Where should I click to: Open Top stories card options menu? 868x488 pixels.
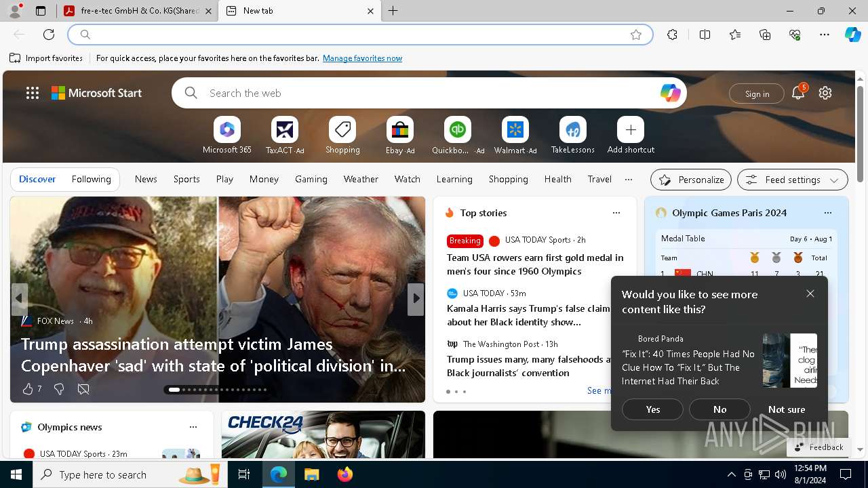(x=616, y=213)
